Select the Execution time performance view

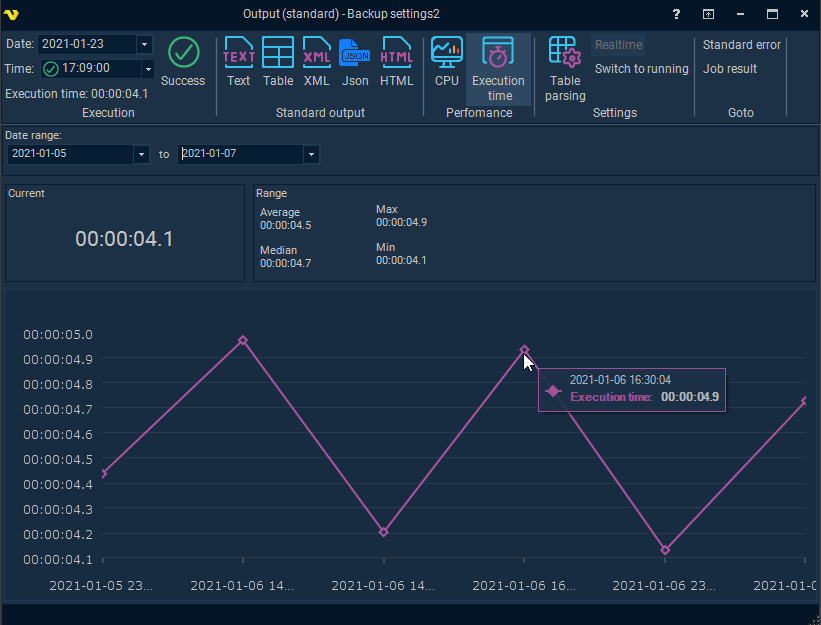tap(498, 70)
